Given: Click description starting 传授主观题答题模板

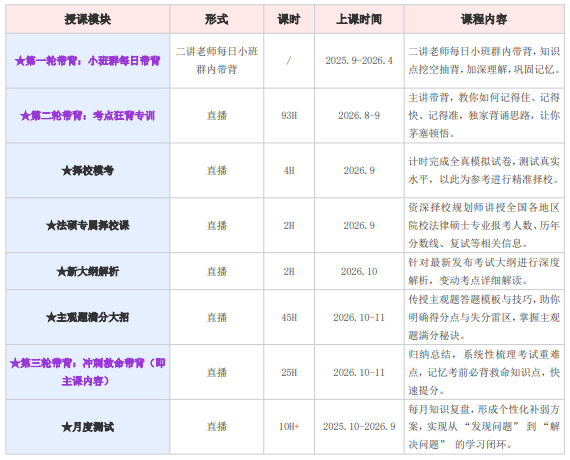Looking at the screenshot, I should [x=484, y=317].
